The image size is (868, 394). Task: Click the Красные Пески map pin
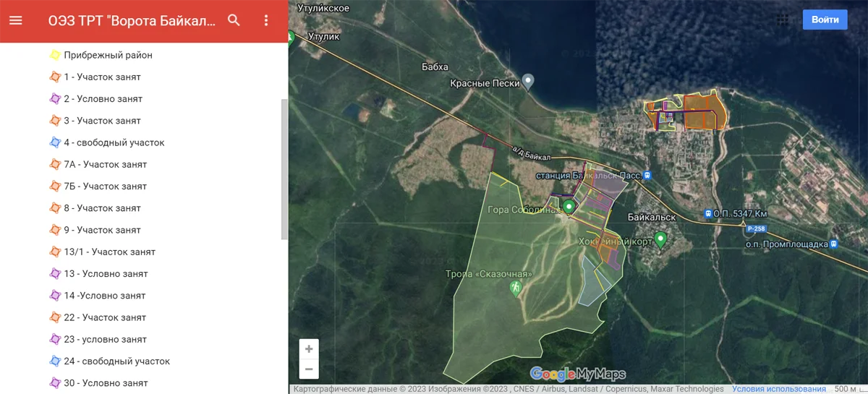pos(529,82)
